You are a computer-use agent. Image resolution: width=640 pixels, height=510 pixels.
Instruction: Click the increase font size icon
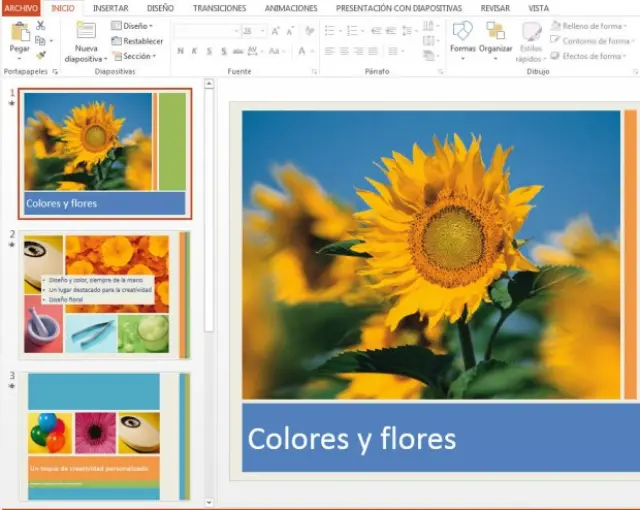[276, 31]
